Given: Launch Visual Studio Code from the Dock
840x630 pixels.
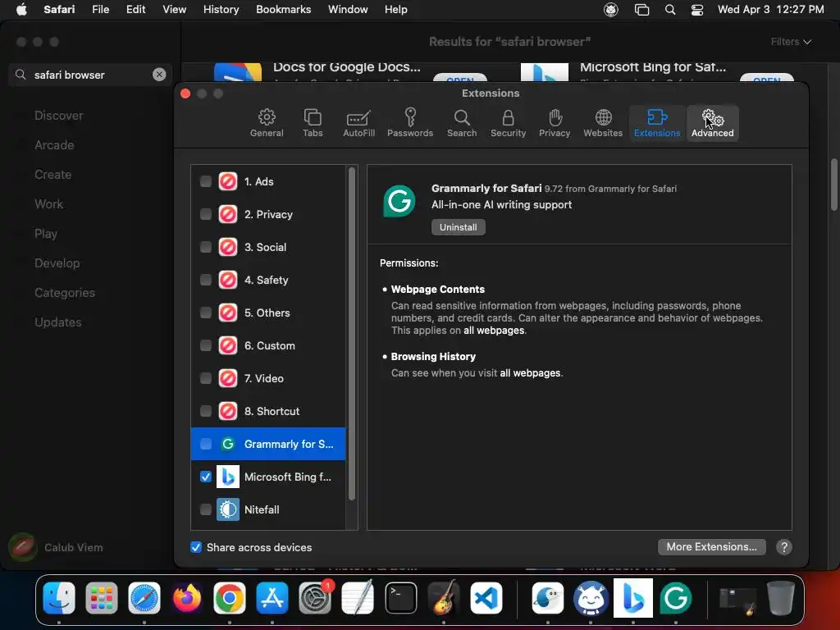Looking at the screenshot, I should 486,598.
